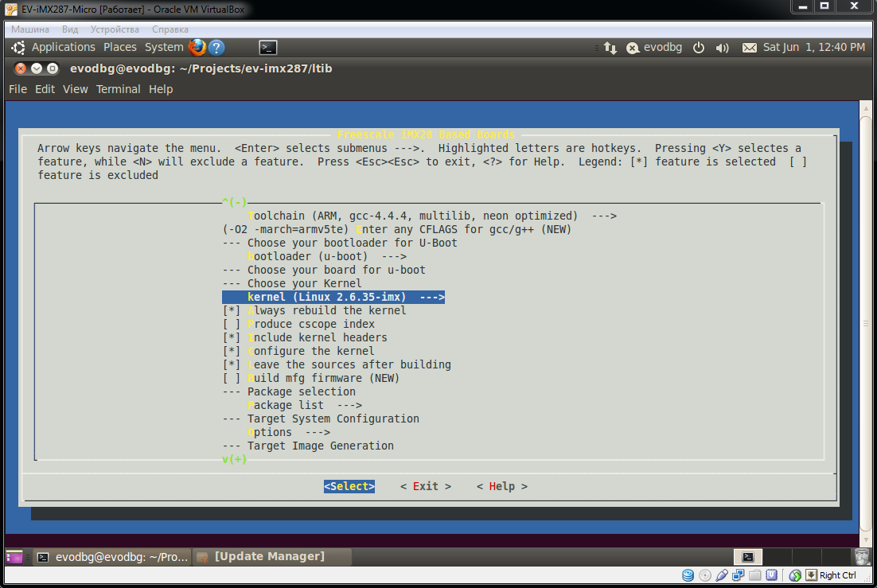
Task: Open Firefox from the top panel
Action: click(x=197, y=47)
